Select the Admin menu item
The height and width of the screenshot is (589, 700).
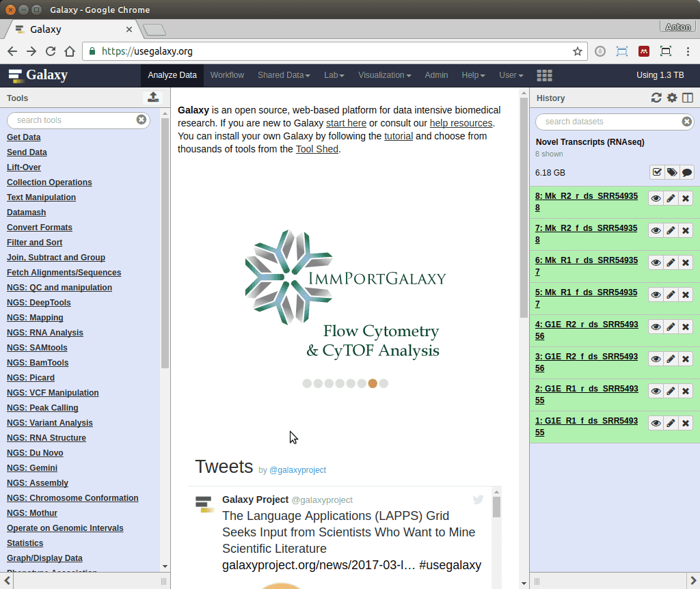tap(436, 75)
